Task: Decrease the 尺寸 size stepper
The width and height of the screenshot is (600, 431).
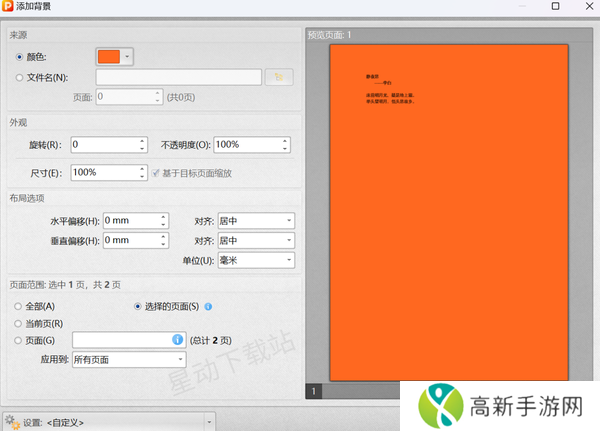Action: pyautogui.click(x=142, y=176)
